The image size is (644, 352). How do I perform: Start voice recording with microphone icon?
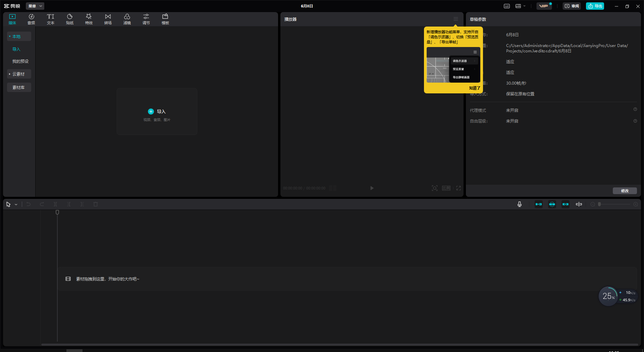coord(520,204)
